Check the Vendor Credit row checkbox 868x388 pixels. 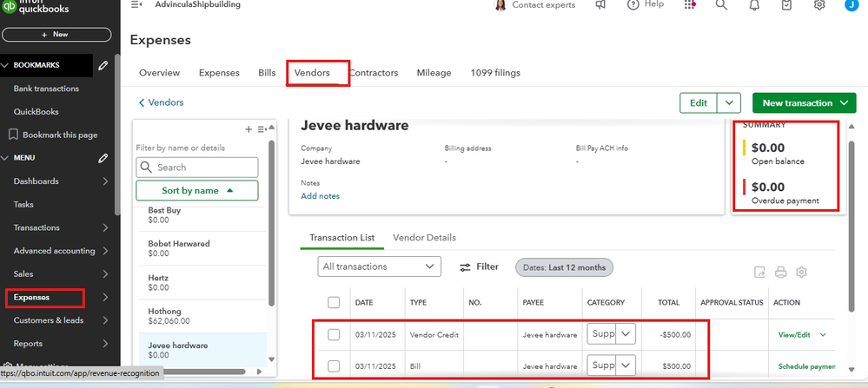point(334,334)
